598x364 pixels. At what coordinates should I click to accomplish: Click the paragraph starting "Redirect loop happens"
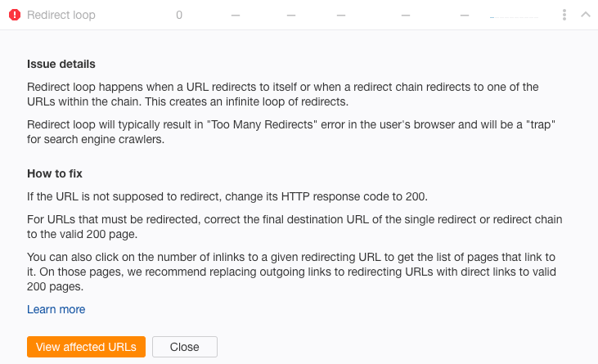click(x=282, y=94)
